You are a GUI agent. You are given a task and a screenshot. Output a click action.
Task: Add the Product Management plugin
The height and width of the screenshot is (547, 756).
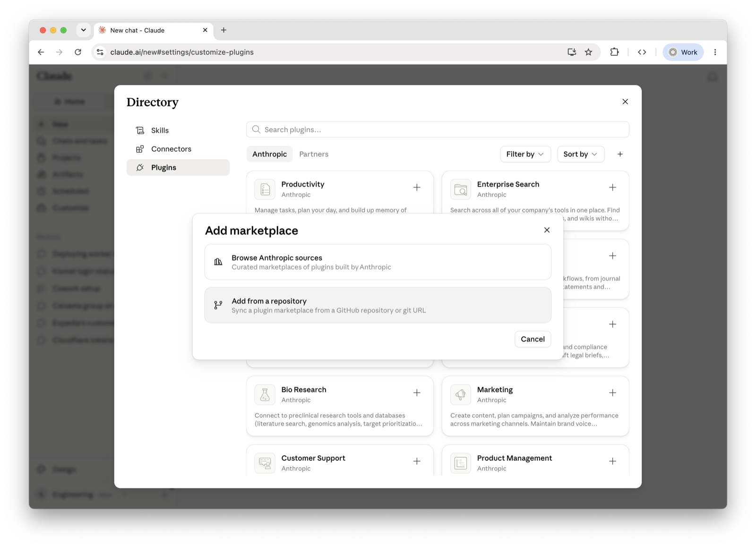click(612, 461)
